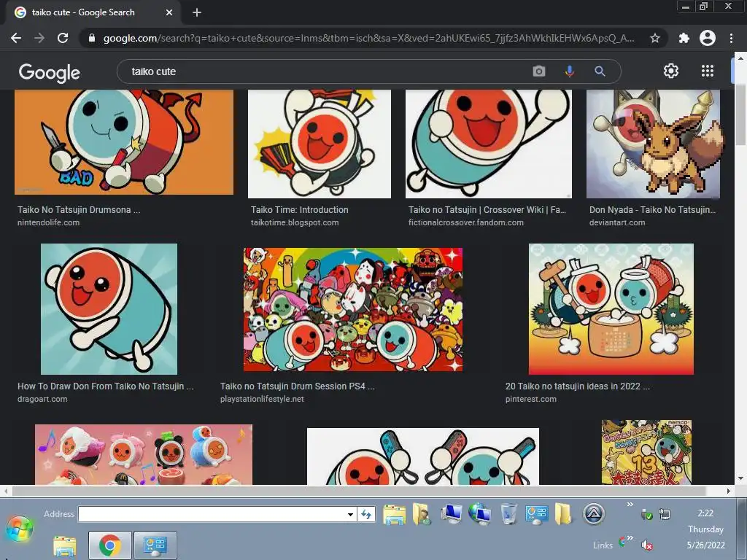
Task: Click the horizontal scrollbar left arrow
Action: coord(5,491)
